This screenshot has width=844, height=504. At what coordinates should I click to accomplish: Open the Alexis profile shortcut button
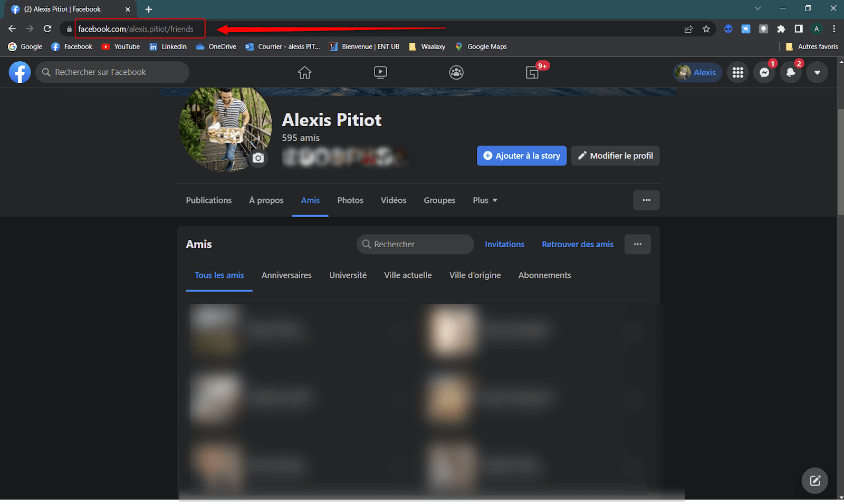697,72
